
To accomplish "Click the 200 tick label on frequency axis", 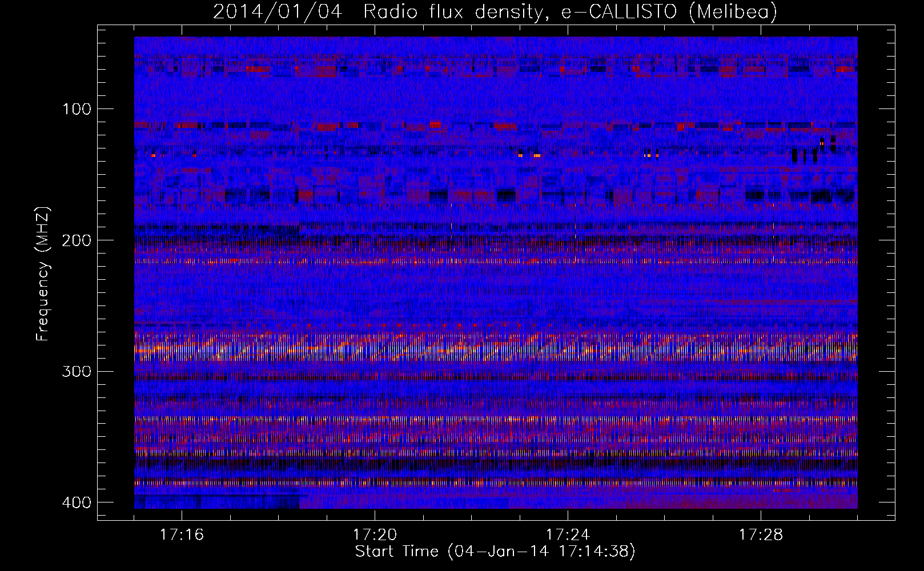I will point(77,240).
